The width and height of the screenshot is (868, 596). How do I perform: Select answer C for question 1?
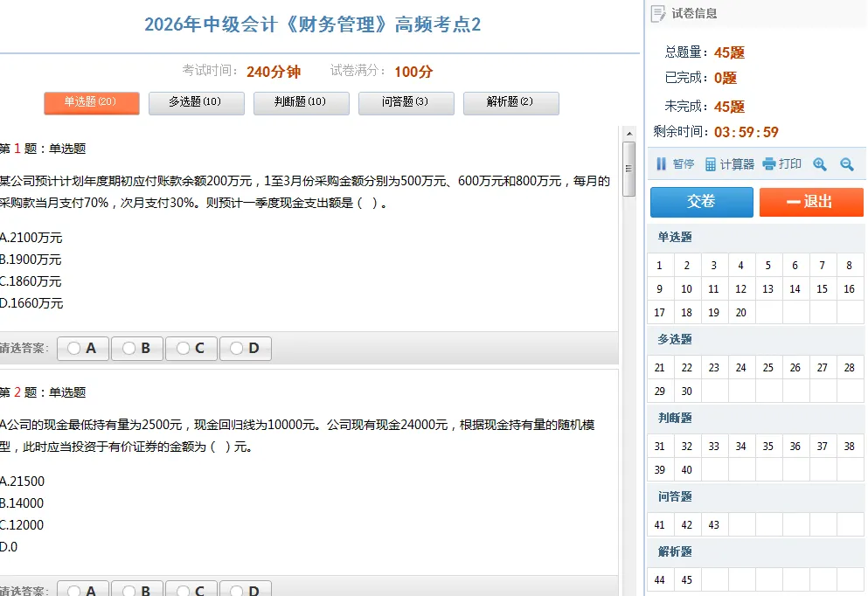coord(191,348)
